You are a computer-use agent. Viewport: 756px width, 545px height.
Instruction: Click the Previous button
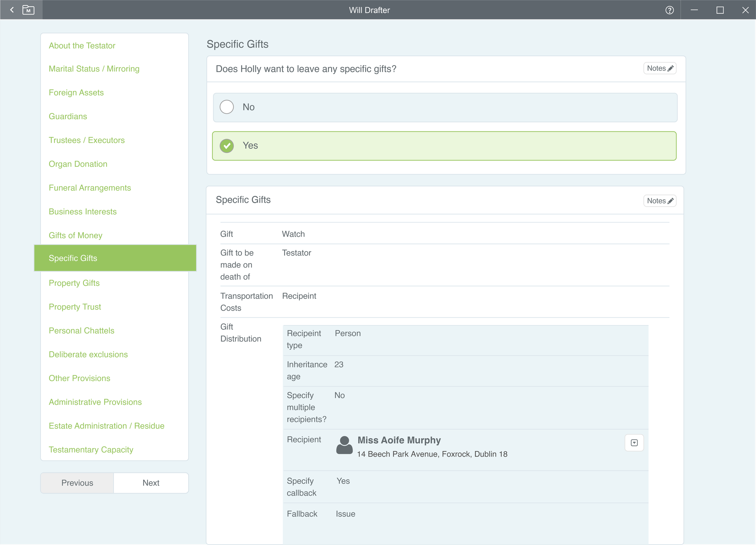[x=77, y=483]
